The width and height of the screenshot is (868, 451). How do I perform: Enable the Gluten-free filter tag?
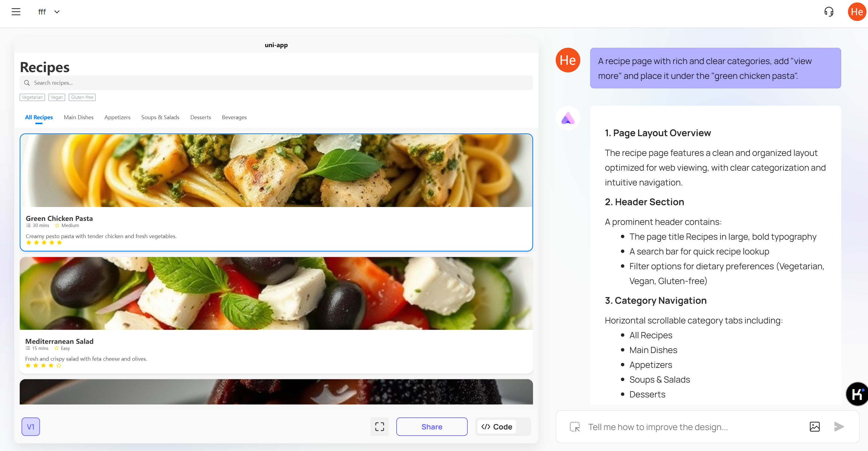click(82, 97)
